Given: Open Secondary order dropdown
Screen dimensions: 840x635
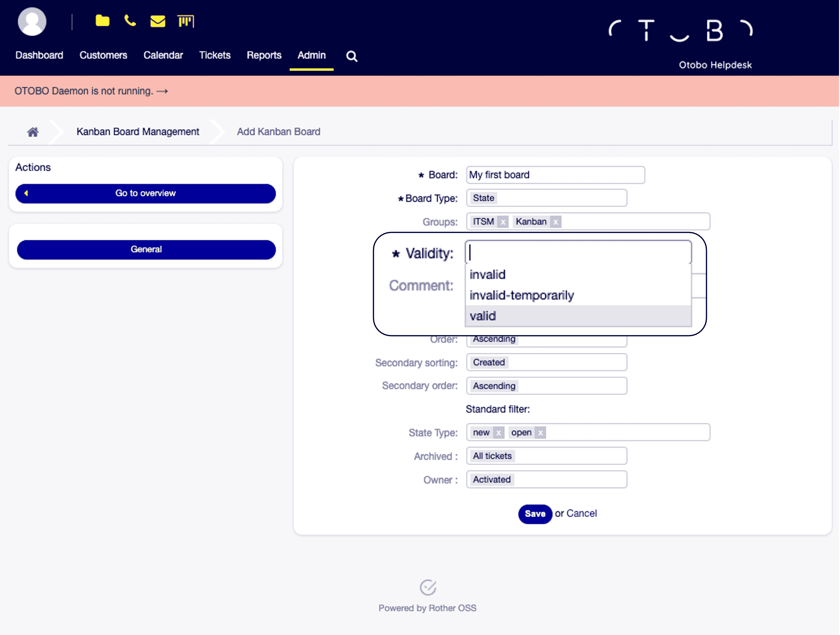Looking at the screenshot, I should (x=547, y=386).
